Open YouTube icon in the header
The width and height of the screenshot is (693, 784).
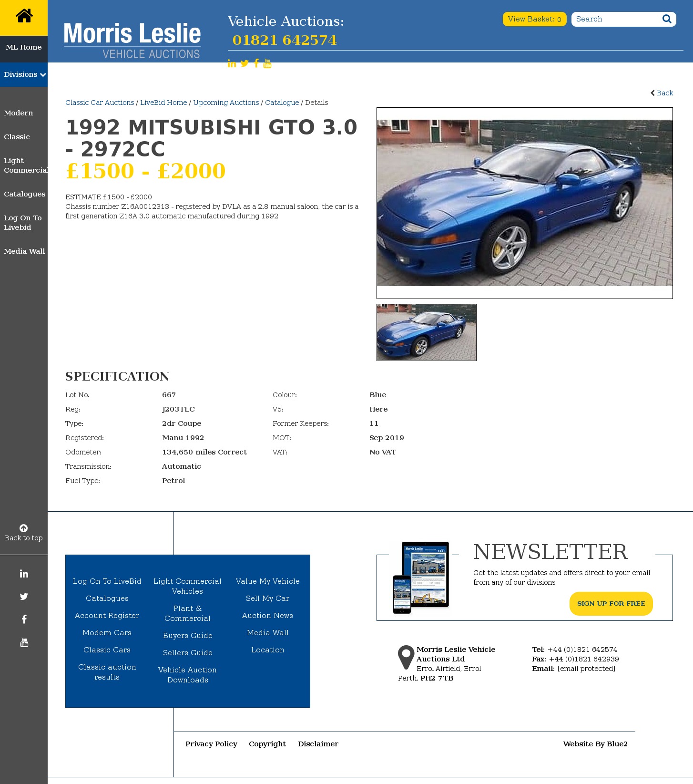point(267,63)
